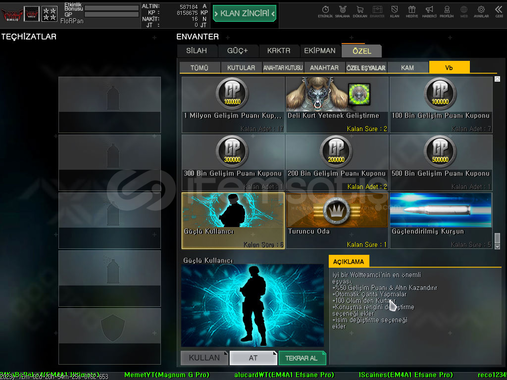Image resolution: width=507 pixels, height=380 pixels.
Task: Open the Ayarlar gear icon
Action: click(x=481, y=11)
